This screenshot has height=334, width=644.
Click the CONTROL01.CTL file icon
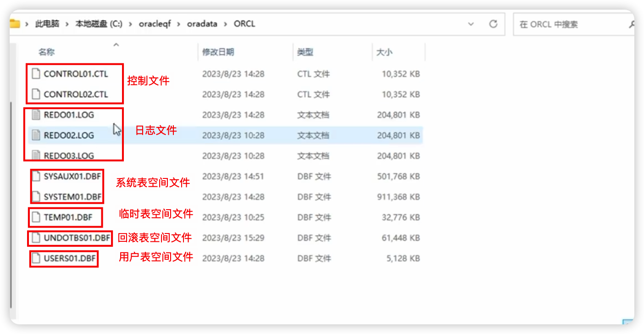tap(36, 74)
